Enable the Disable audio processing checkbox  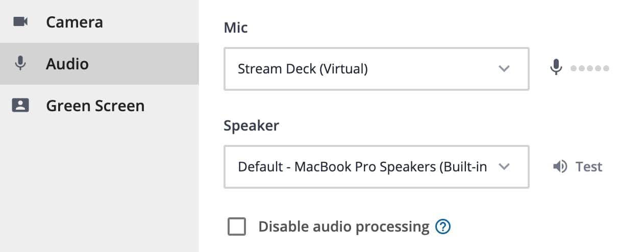[237, 226]
